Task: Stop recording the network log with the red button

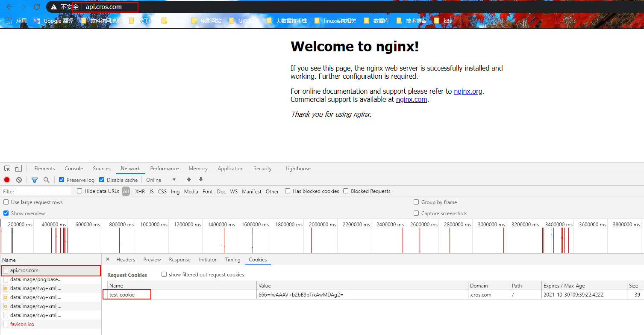Action: click(x=7, y=180)
